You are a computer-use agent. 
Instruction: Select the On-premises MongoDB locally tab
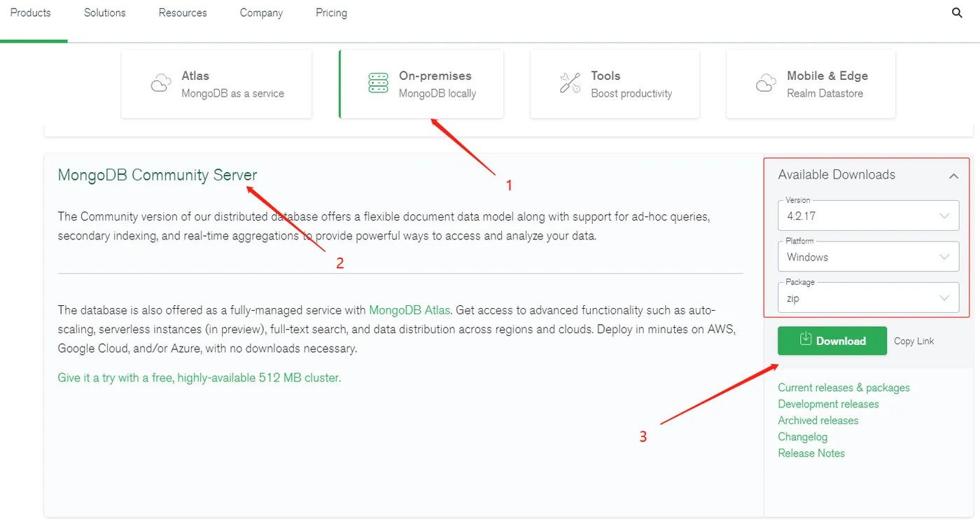[421, 83]
